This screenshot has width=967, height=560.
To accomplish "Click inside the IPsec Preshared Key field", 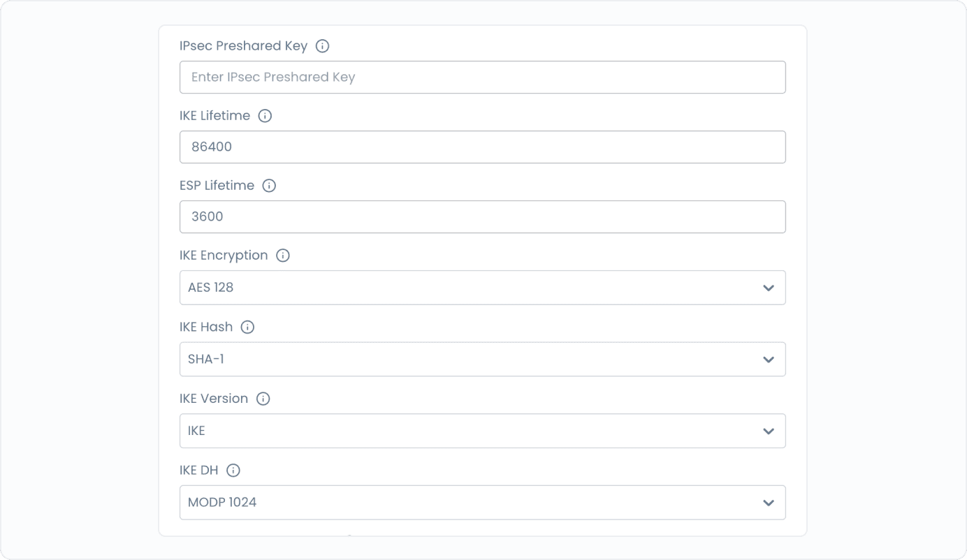I will [x=483, y=77].
